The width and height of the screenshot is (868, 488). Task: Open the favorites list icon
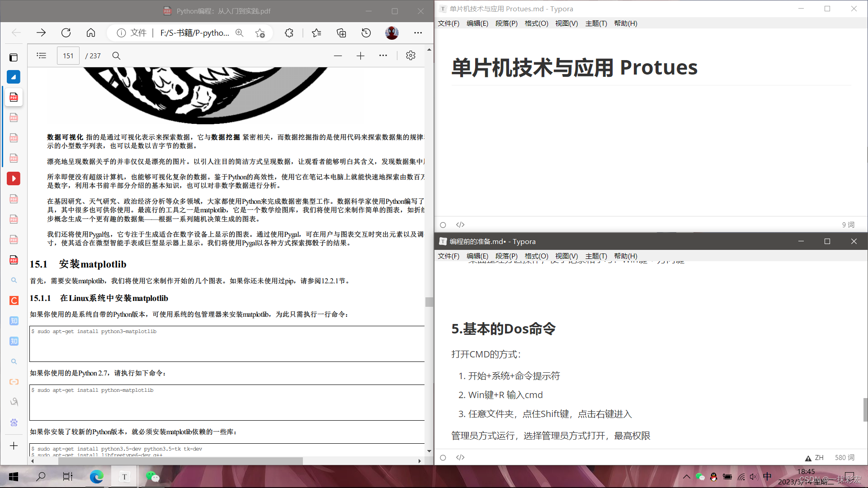(x=316, y=33)
